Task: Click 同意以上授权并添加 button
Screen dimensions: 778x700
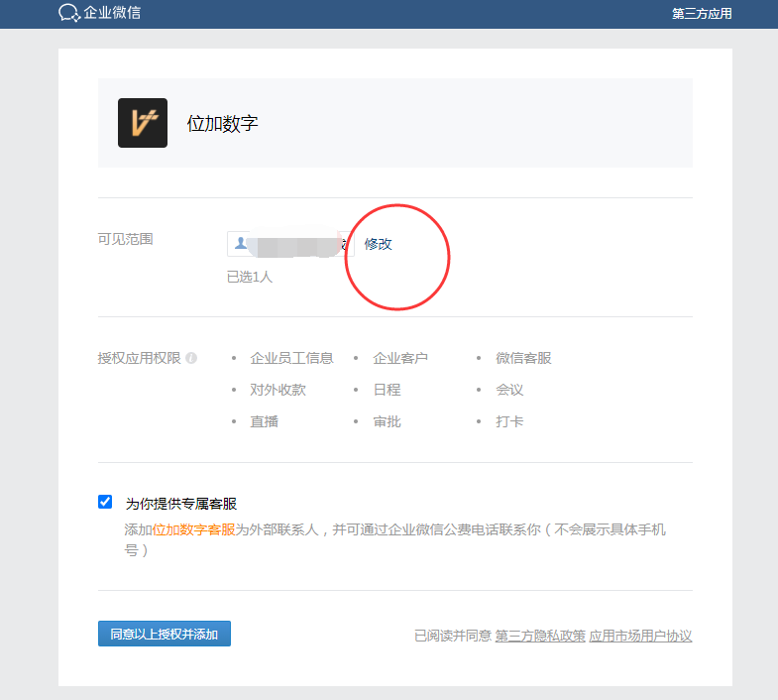Action: coord(165,634)
